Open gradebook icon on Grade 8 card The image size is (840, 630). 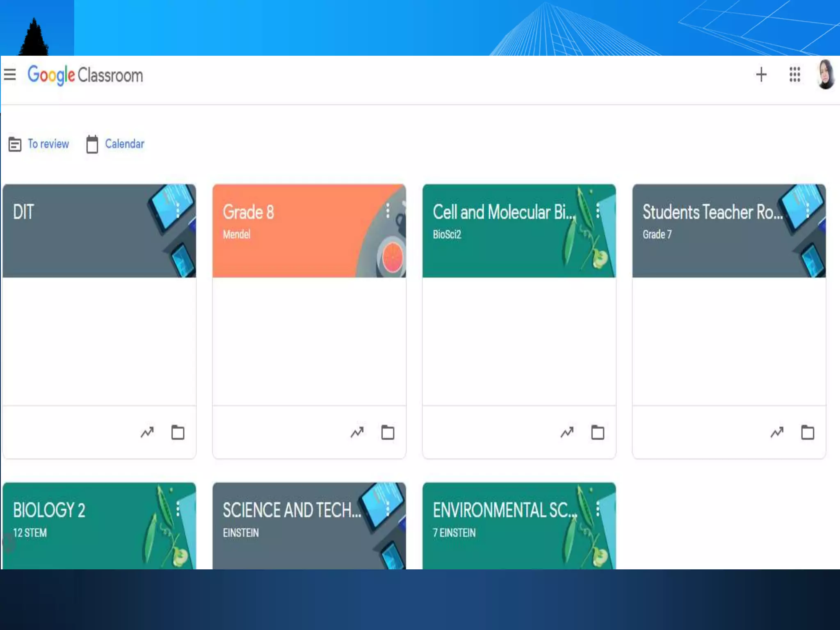pos(357,432)
